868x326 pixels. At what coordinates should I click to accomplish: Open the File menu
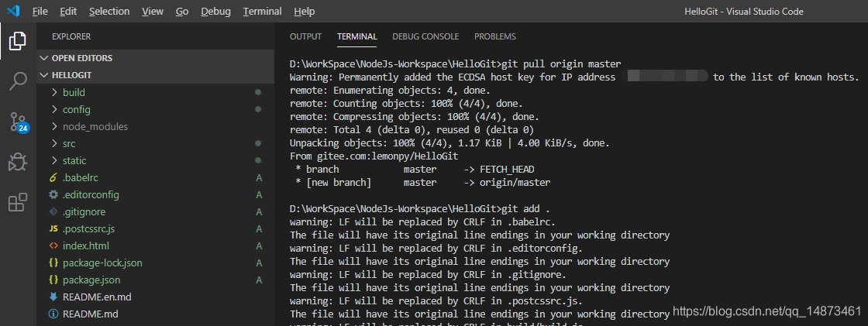click(x=40, y=11)
